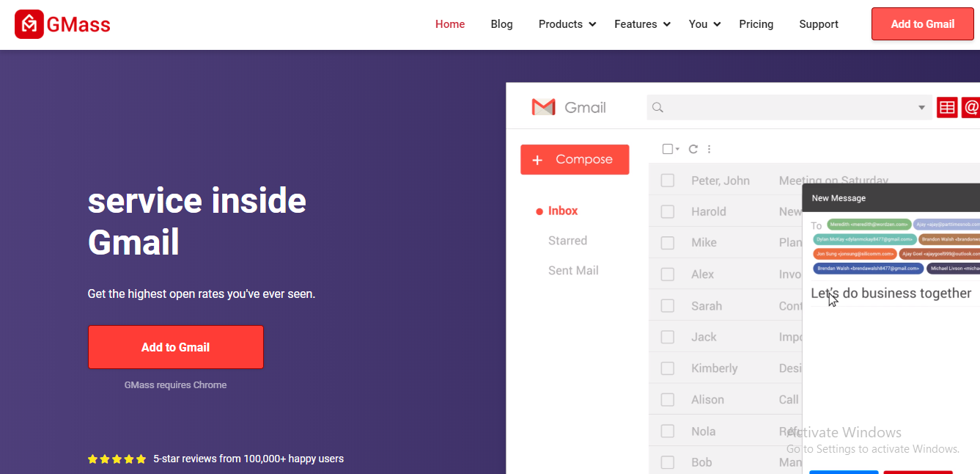Check the box next to Harold

(668, 211)
